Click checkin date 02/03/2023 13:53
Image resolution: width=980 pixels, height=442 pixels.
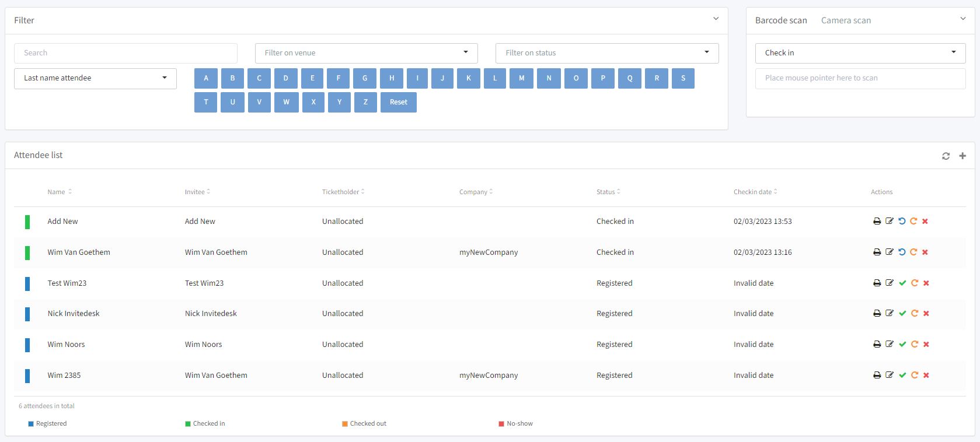[763, 222]
